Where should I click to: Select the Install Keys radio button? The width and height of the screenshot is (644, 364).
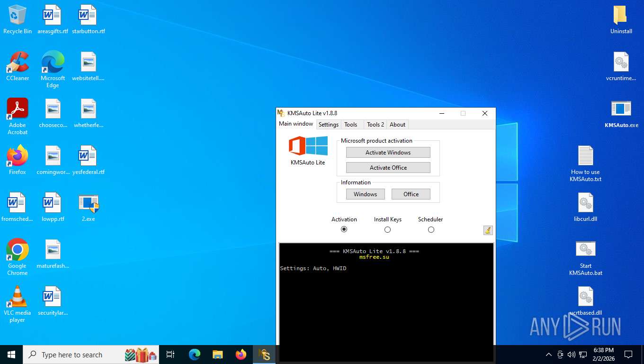[388, 229]
